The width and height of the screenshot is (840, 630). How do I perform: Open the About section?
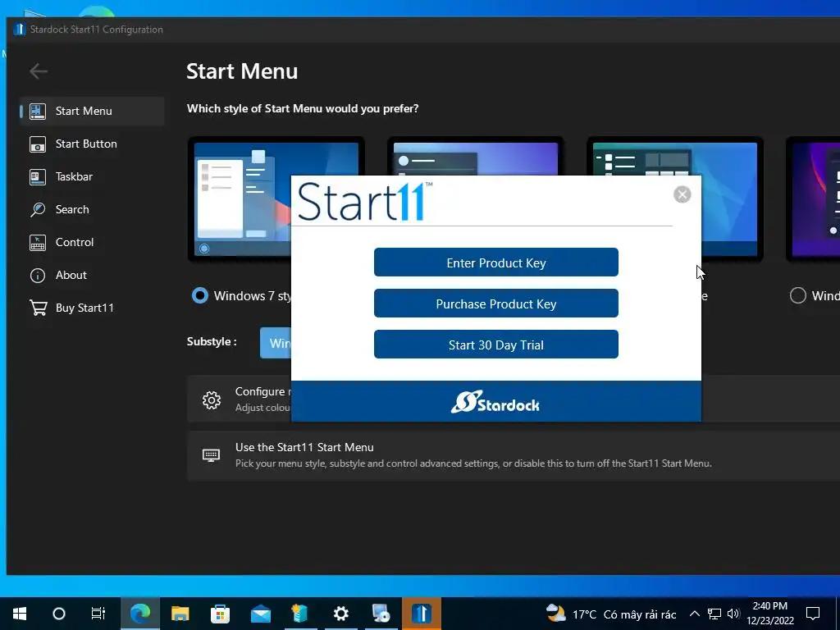(92, 275)
